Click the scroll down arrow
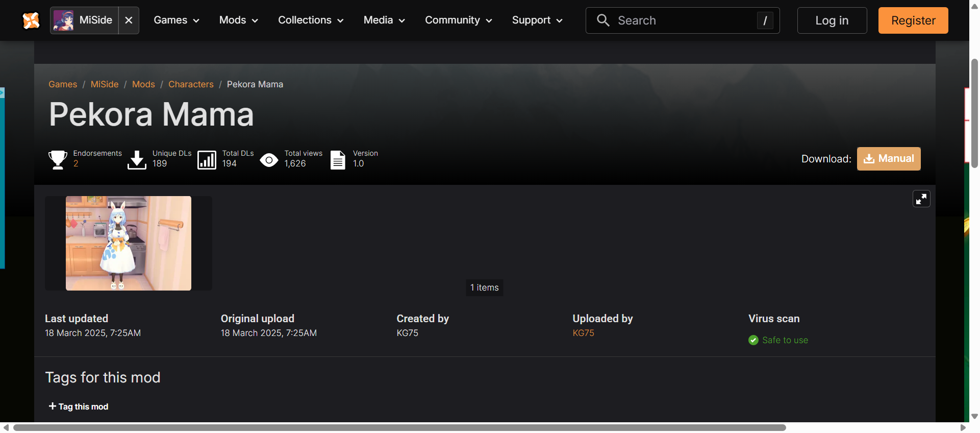 pos(974,416)
